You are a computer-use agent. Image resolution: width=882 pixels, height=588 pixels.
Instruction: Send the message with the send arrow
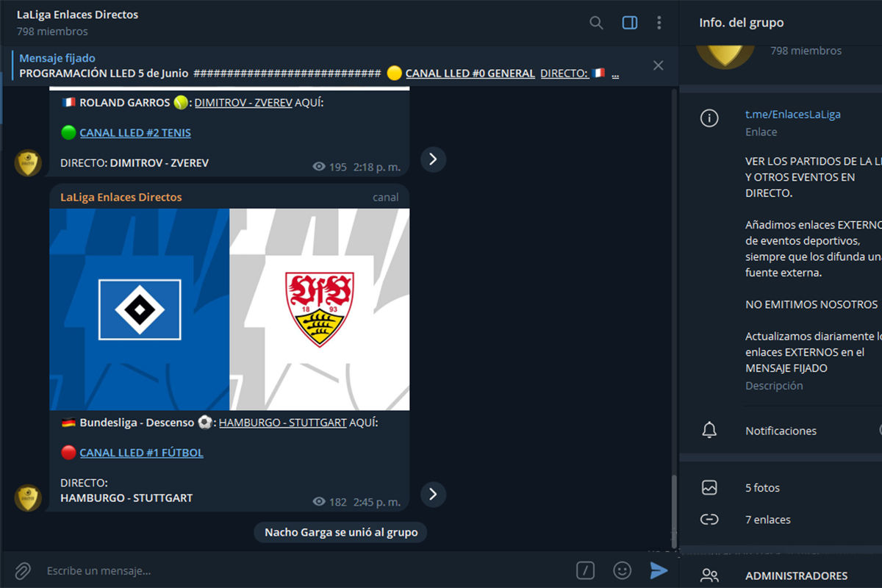click(x=659, y=570)
